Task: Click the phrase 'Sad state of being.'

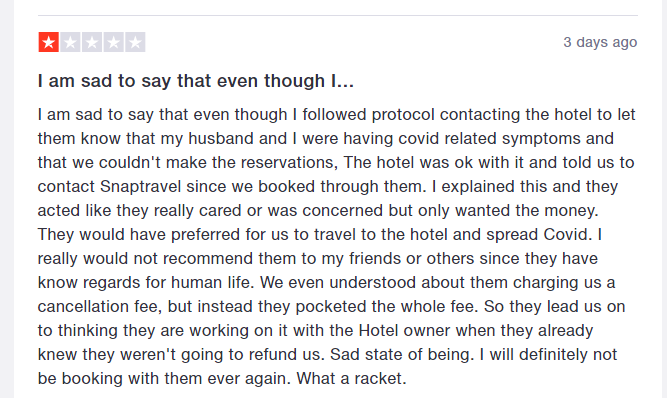Action: pos(402,355)
